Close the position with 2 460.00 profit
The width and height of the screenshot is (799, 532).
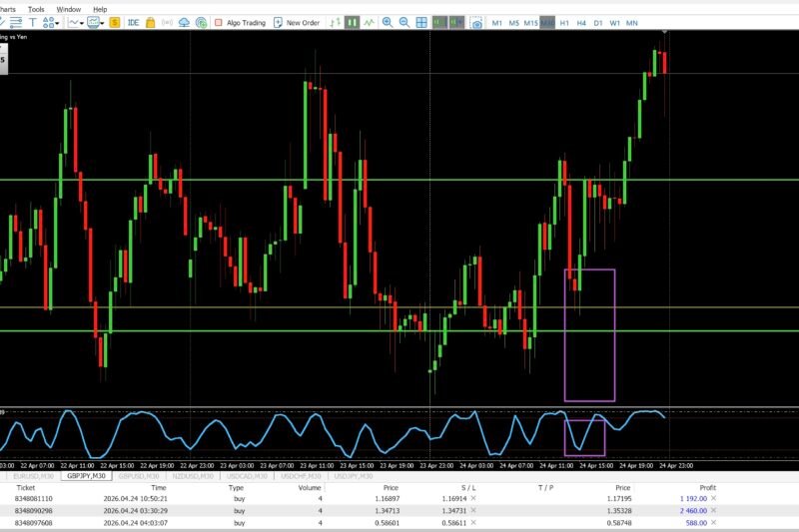click(x=713, y=511)
